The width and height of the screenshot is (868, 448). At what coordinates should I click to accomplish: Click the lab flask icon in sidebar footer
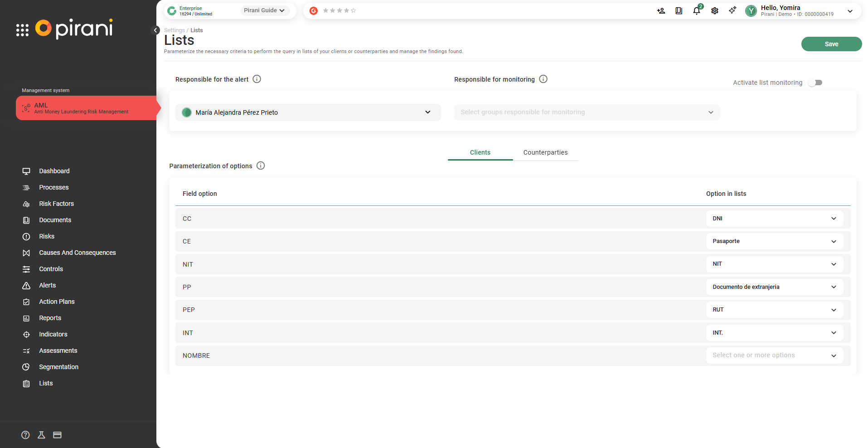pyautogui.click(x=41, y=435)
